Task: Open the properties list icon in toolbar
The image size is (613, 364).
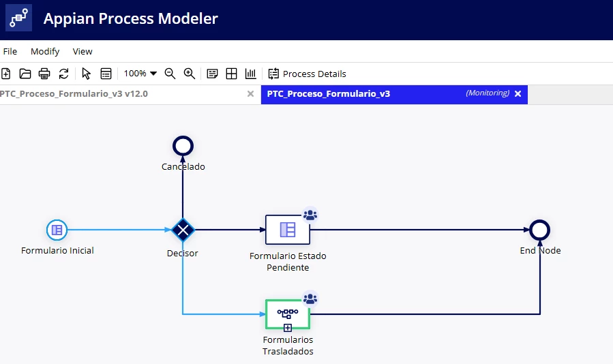Action: click(106, 74)
